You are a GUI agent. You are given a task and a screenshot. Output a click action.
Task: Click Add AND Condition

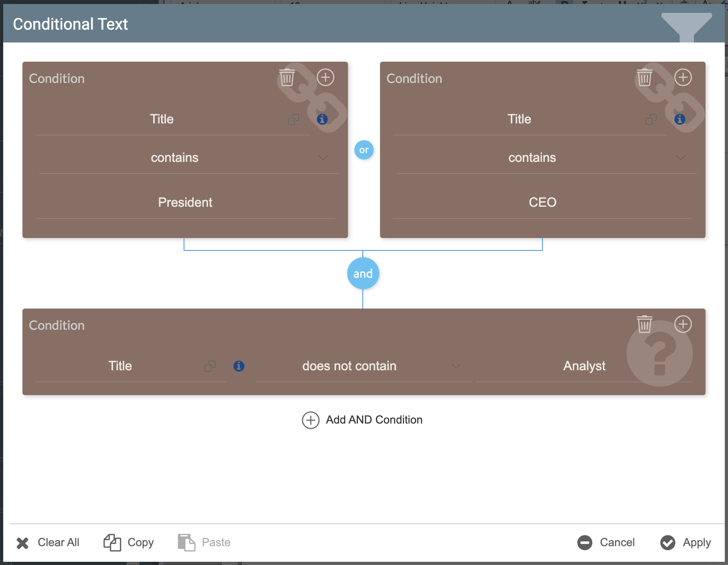click(x=362, y=420)
